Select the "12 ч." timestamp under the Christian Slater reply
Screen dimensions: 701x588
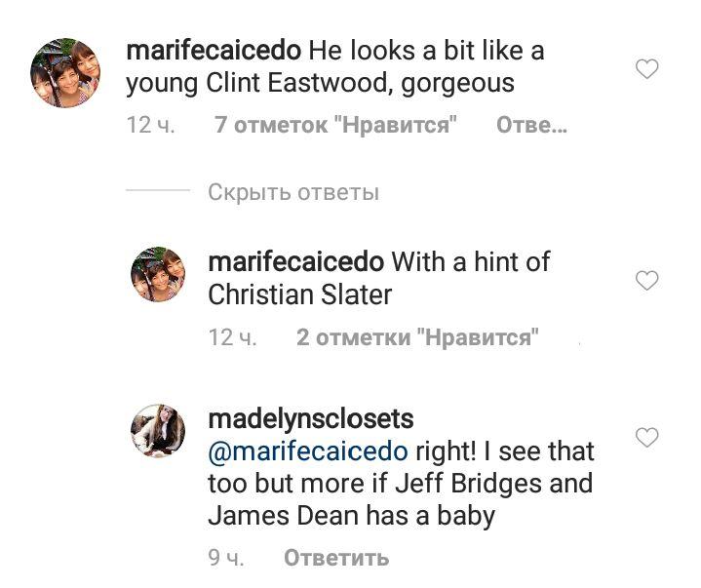pyautogui.click(x=233, y=337)
